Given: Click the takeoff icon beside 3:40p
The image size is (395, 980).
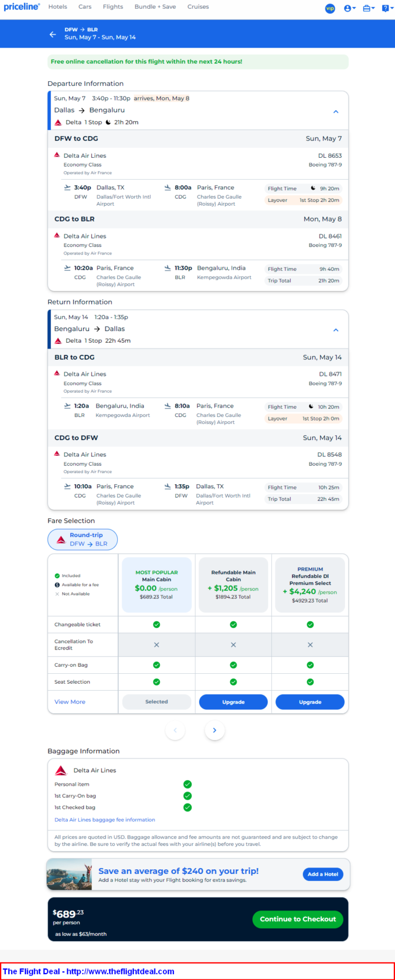Looking at the screenshot, I should pos(67,188).
